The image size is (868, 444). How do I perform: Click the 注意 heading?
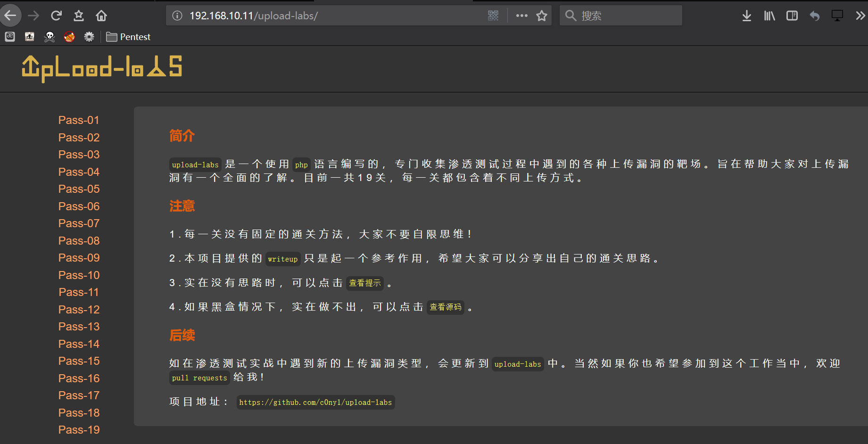pos(182,206)
